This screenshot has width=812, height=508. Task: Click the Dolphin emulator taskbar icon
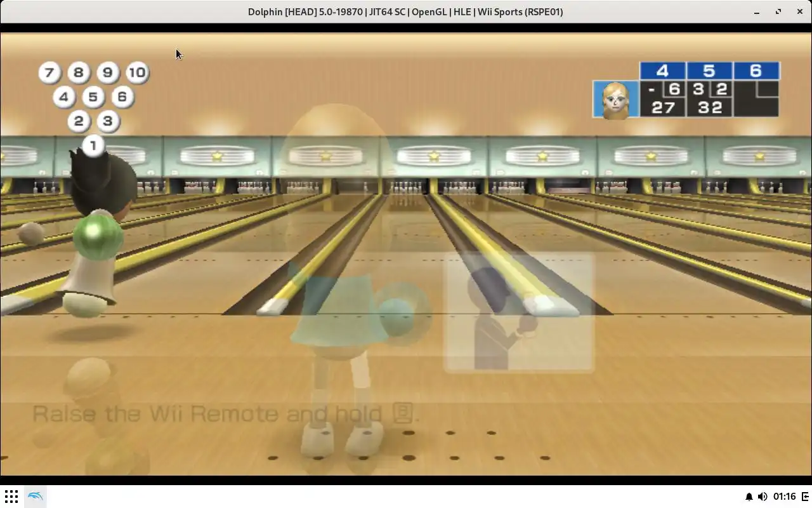click(36, 496)
